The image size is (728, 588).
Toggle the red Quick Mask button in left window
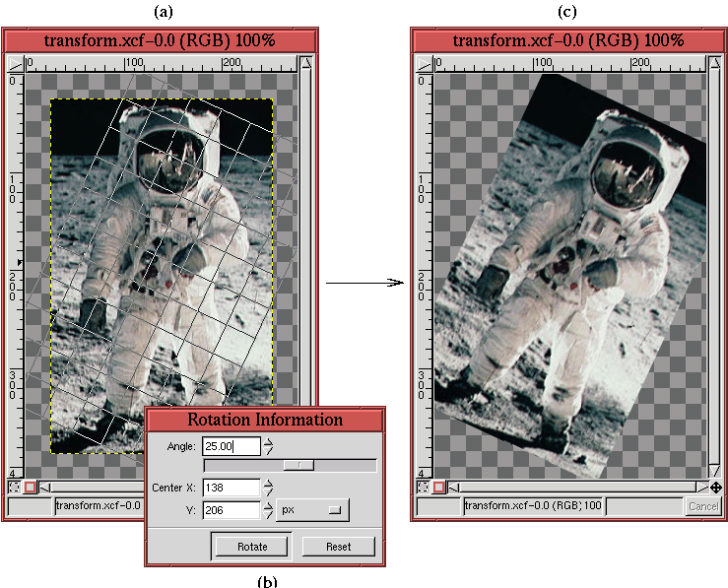tap(30, 487)
